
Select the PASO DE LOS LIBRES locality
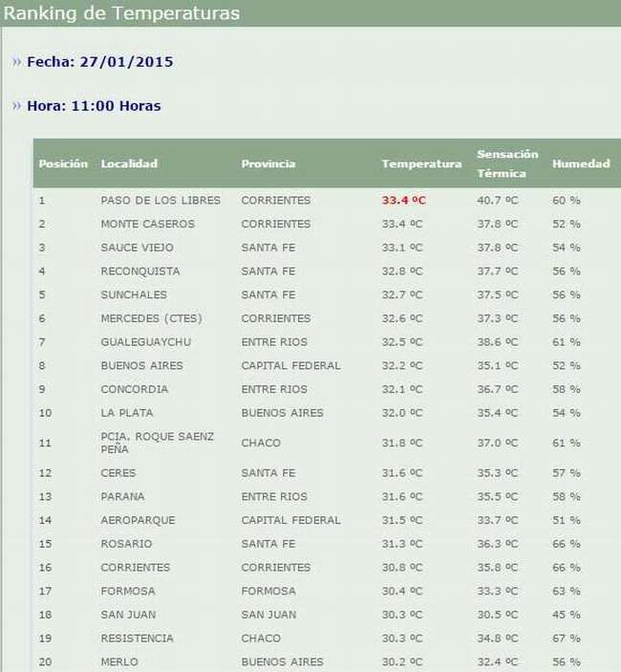tap(161, 200)
